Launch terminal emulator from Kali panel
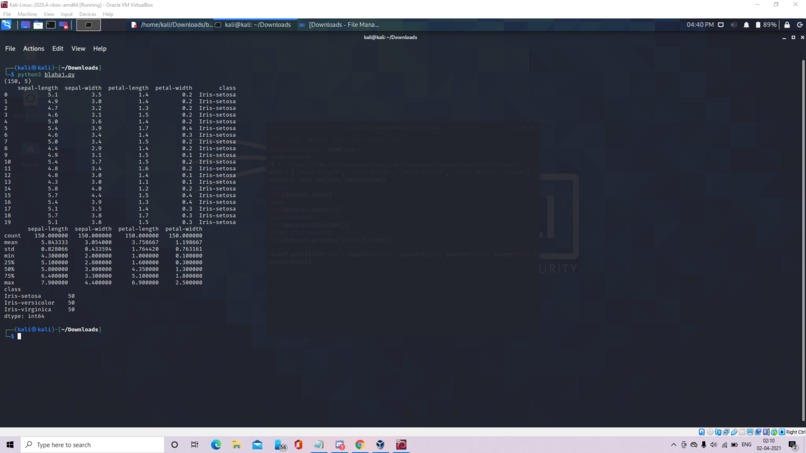The image size is (806, 453). point(51,25)
